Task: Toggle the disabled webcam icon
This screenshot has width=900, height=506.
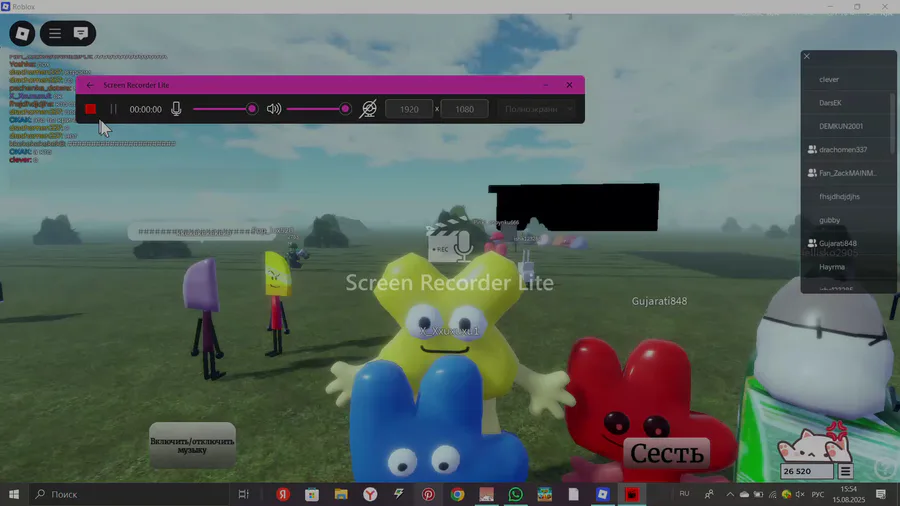Action: (368, 109)
